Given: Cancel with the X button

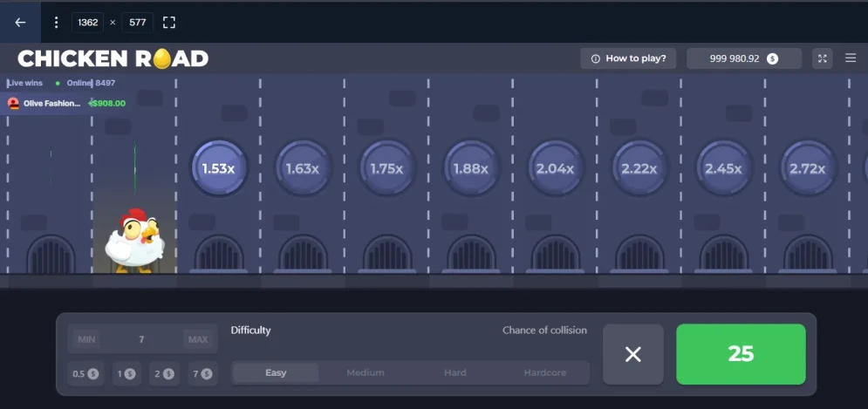Looking at the screenshot, I should pyautogui.click(x=633, y=354).
